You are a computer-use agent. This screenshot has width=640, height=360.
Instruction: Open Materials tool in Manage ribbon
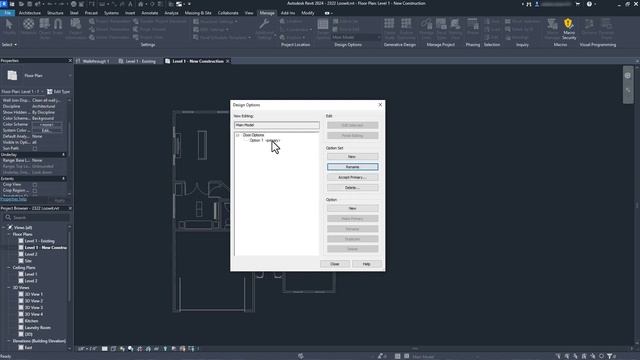[28, 24]
